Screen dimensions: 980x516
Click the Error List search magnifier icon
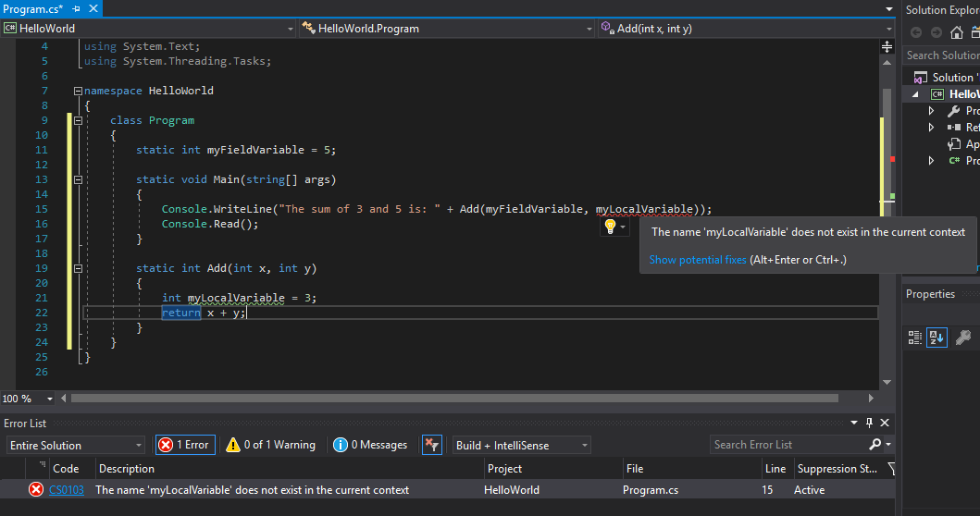[x=875, y=445]
